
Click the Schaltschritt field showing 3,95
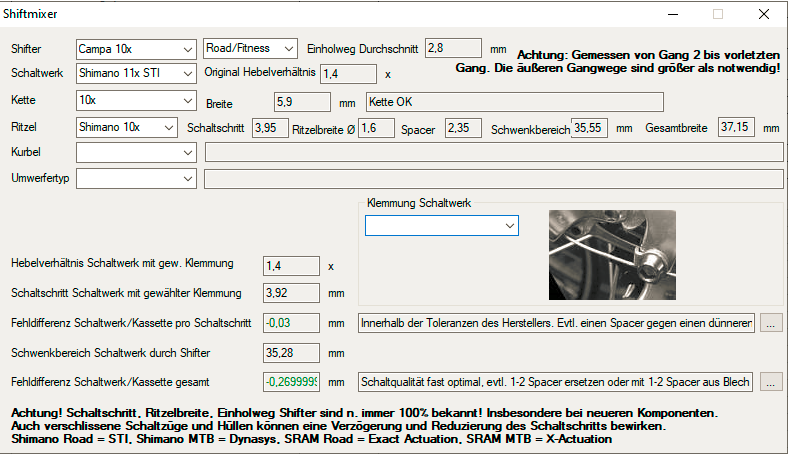[265, 128]
